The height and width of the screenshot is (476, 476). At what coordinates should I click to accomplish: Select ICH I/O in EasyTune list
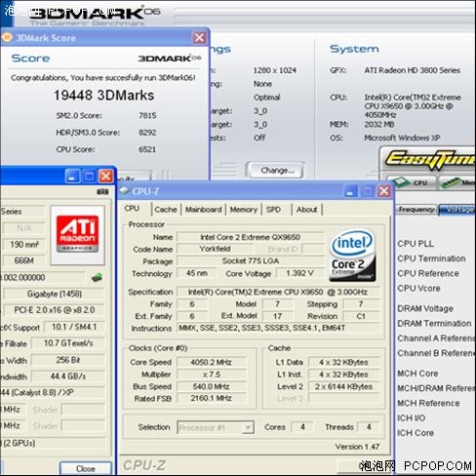tap(412, 417)
